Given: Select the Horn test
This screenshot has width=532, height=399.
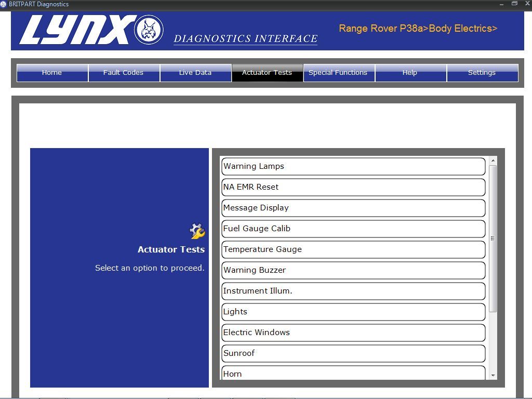Looking at the screenshot, I should (x=353, y=373).
